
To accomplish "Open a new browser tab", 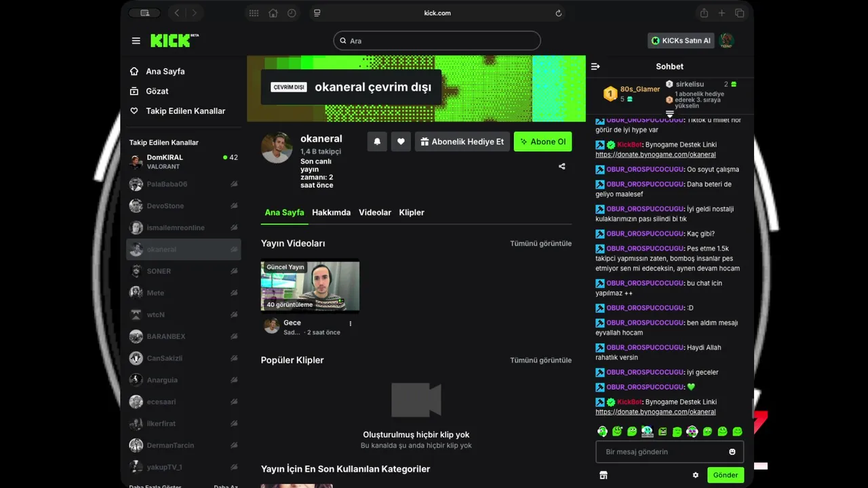I will [722, 13].
